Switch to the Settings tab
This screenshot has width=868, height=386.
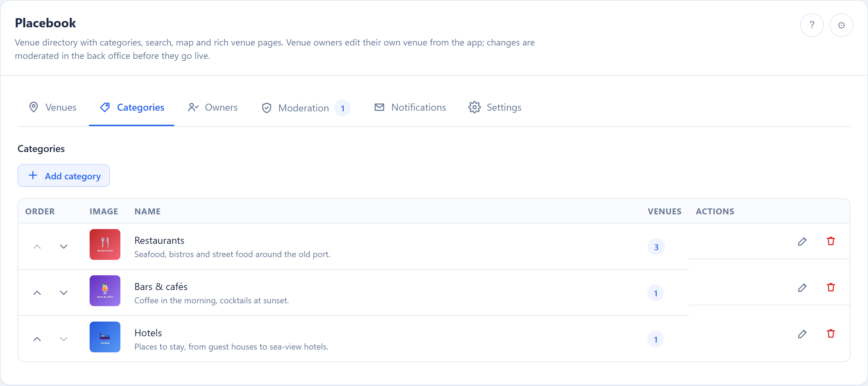(x=495, y=108)
